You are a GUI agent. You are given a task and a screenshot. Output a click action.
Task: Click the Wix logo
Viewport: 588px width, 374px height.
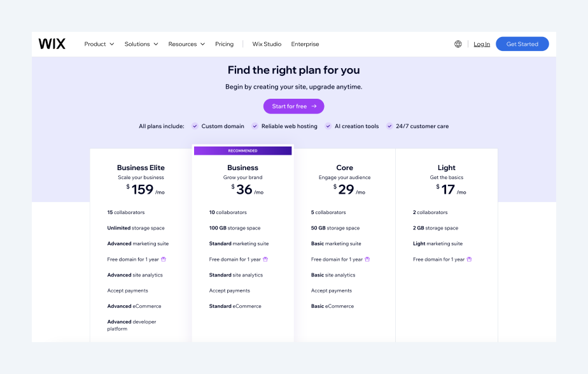point(52,44)
